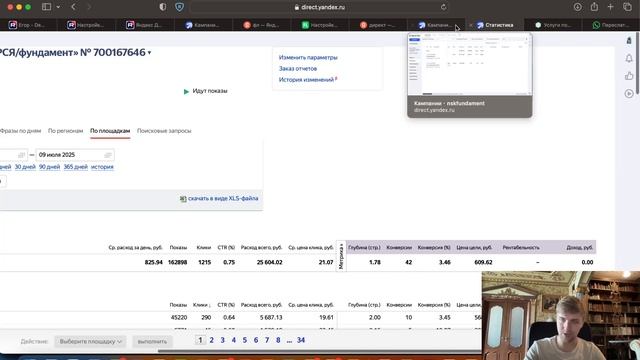Image resolution: width=640 pixels, height=360 pixels.
Task: Go to page 5 of results
Action: (x=244, y=340)
